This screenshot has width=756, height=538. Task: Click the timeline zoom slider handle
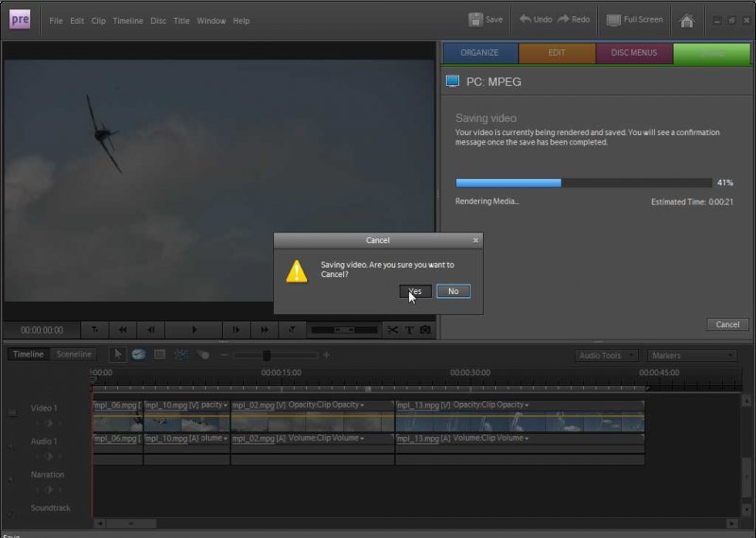tap(266, 356)
